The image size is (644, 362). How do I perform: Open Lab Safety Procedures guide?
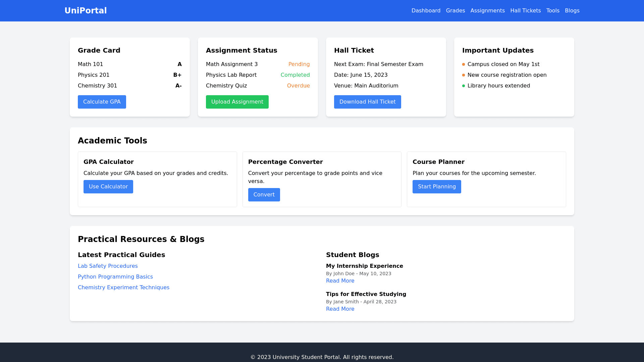pos(108,266)
